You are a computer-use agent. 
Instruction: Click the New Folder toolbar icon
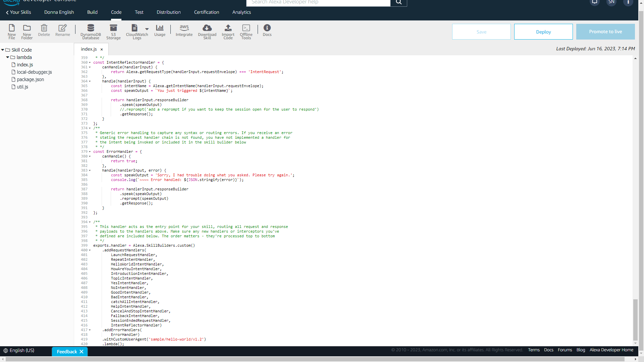(27, 28)
